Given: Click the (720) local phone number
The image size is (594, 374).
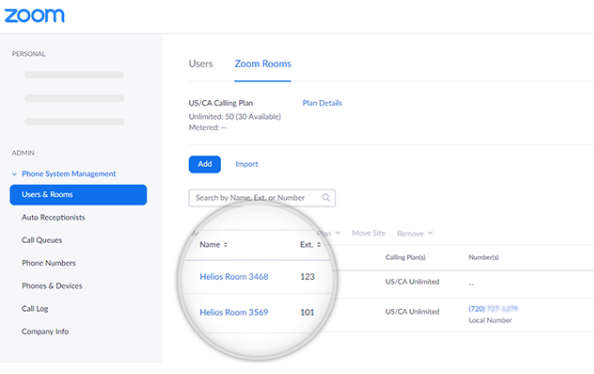Looking at the screenshot, I should [x=493, y=309].
